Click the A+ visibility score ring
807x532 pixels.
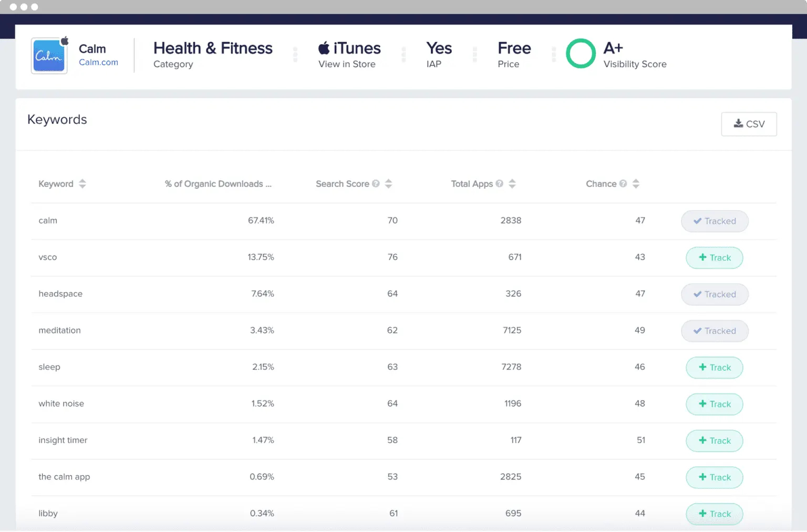click(x=581, y=54)
